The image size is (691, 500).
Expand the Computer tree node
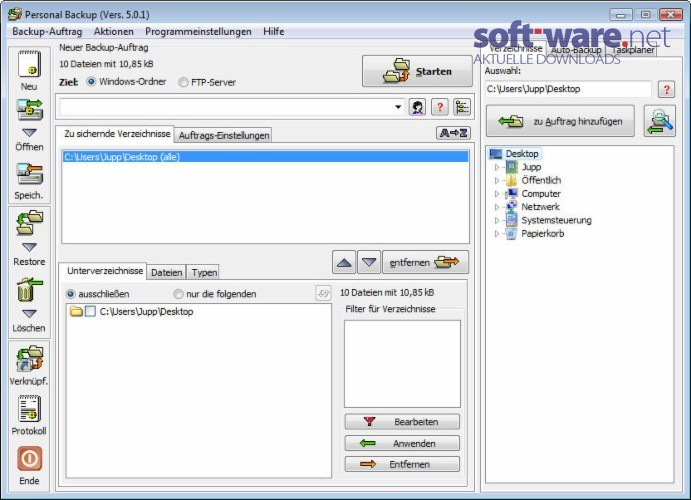pyautogui.click(x=497, y=193)
